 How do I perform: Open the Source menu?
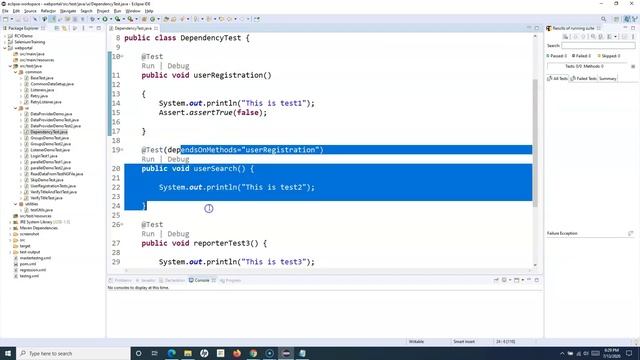coord(30,11)
